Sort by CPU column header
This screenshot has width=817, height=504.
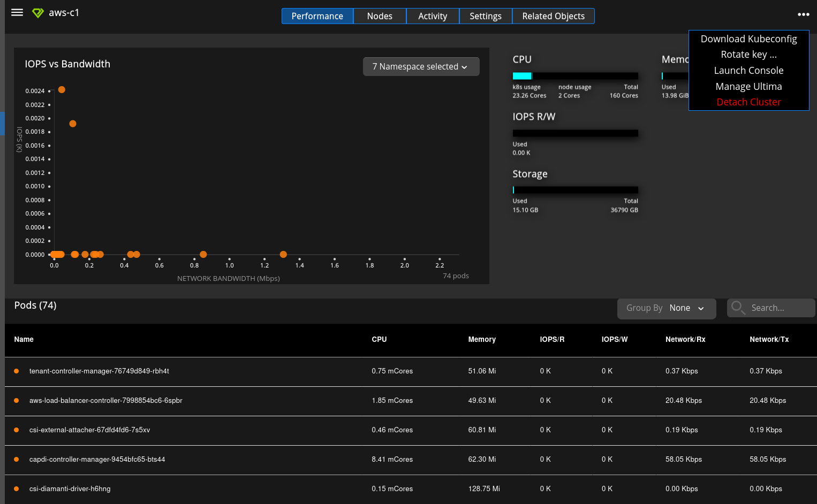379,339
